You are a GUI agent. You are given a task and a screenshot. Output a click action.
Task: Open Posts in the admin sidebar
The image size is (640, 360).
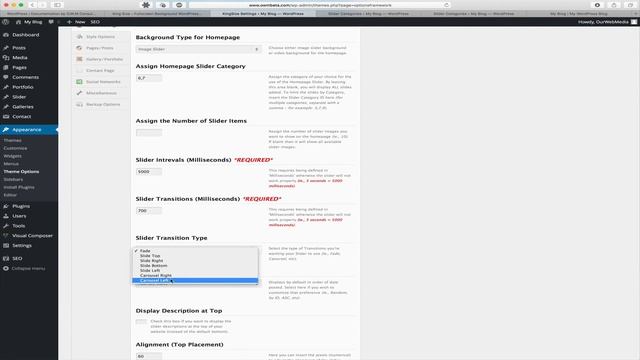(x=19, y=48)
